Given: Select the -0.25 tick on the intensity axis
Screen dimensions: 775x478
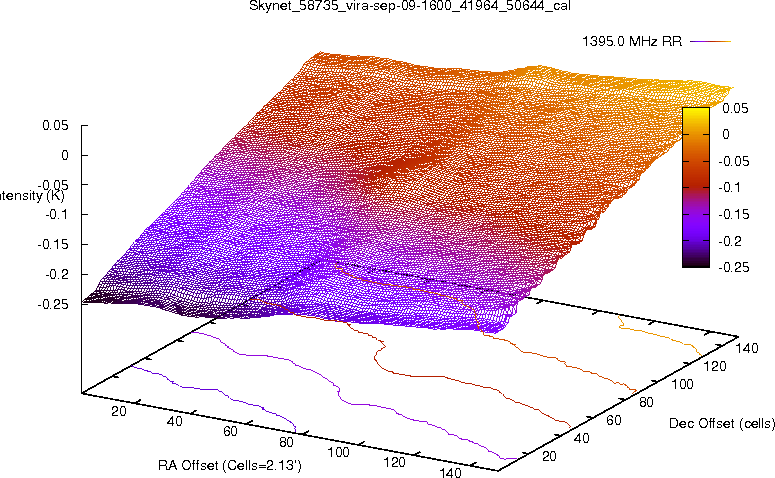Looking at the screenshot, I should [53, 304].
